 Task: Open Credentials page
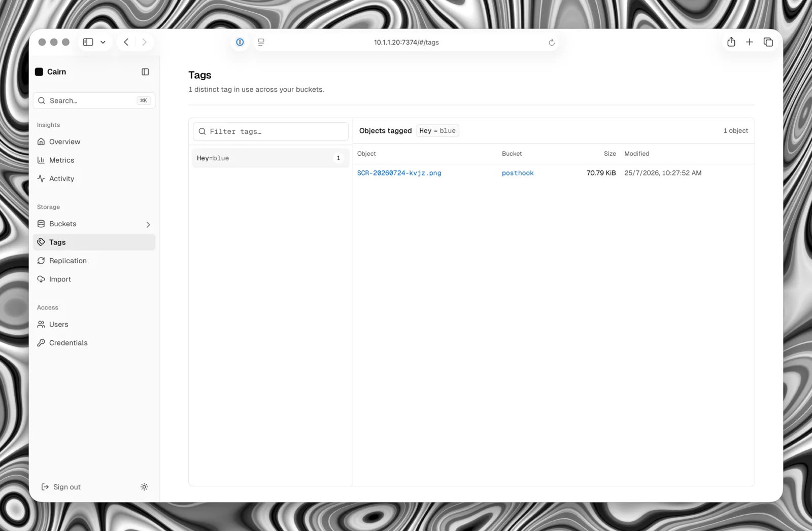click(x=94, y=343)
